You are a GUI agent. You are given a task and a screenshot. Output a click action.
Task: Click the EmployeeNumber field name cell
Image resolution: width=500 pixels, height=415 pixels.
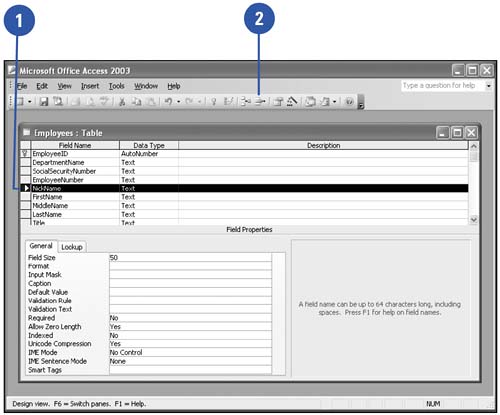click(x=75, y=180)
